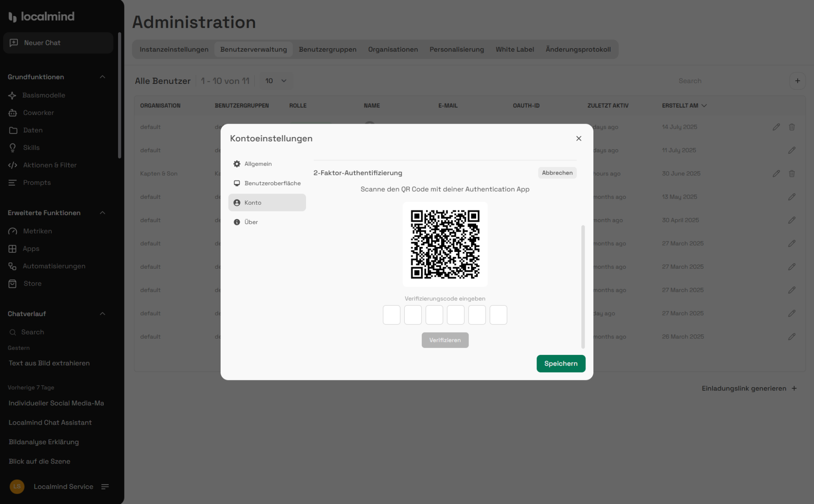
Task: Open Basismodelle sparkle icon in sidebar
Action: coord(12,95)
